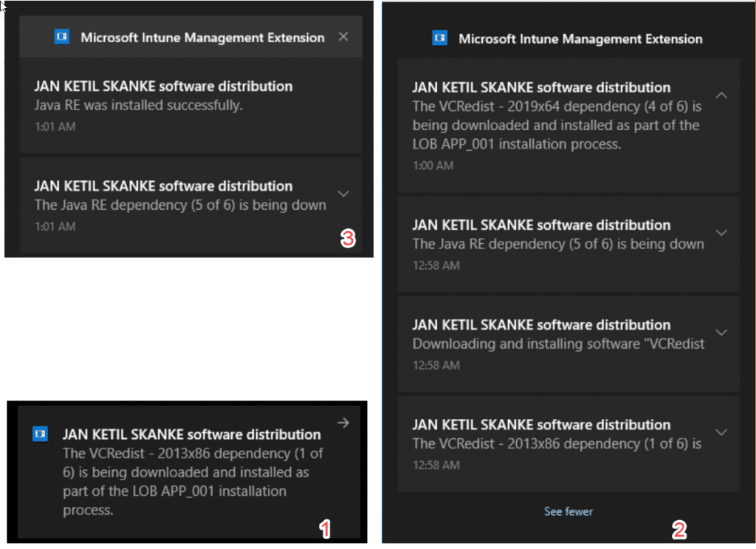Select the Downloading and installing software notification title
756x549 pixels.
(541, 324)
